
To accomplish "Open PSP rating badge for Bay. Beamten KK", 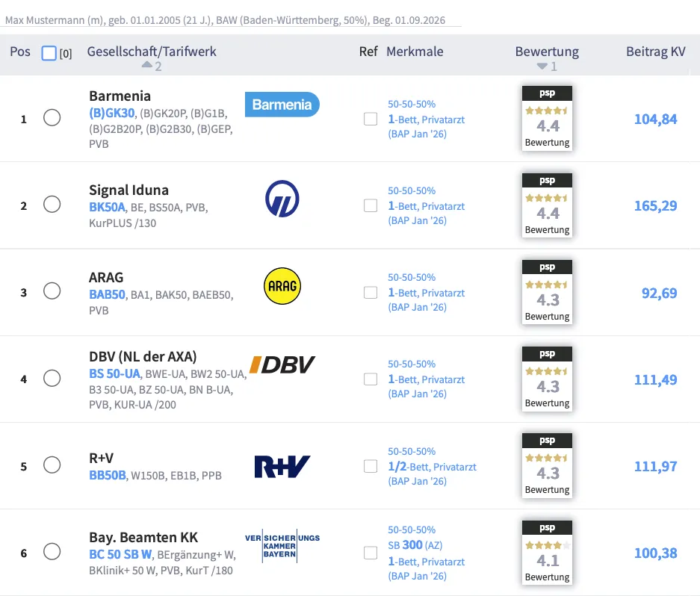I will 547,552.
